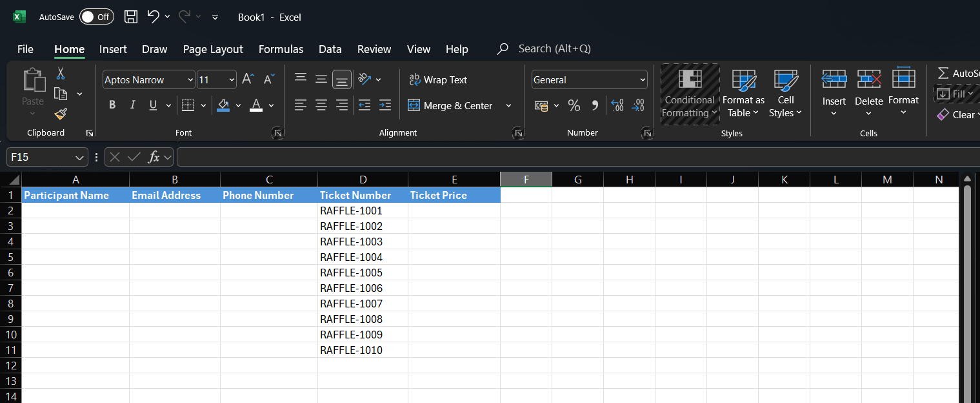Viewport: 980px width, 403px height.
Task: Open the font name dropdown Aptos Narrow
Action: 190,80
